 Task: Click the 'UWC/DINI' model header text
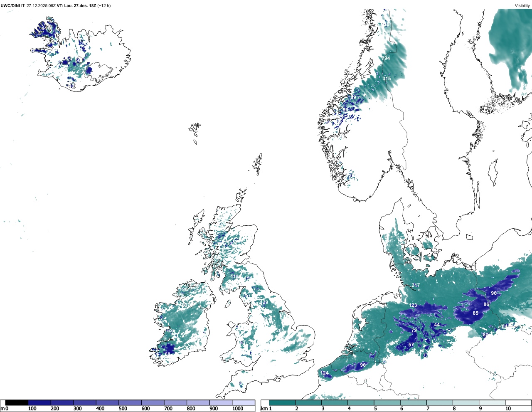(10, 6)
